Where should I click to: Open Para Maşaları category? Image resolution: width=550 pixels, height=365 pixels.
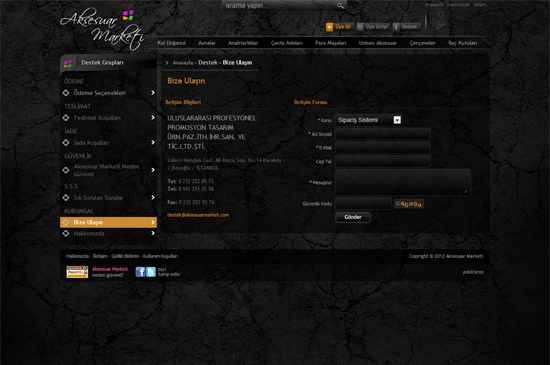(330, 43)
